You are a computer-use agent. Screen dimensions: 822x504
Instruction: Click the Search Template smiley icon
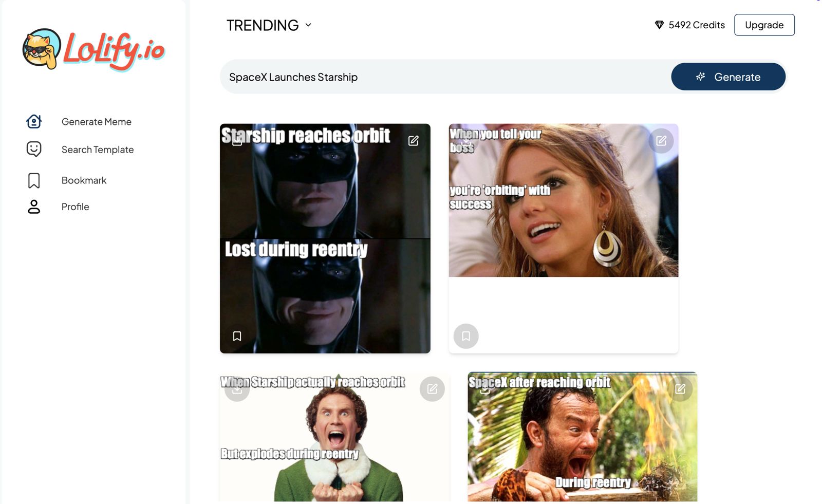tap(34, 149)
